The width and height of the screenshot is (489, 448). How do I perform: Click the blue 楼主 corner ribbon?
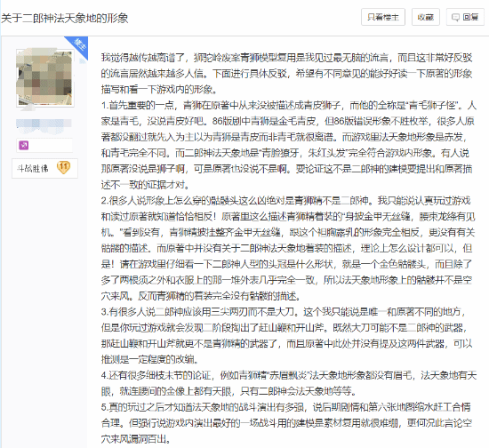pos(78,46)
